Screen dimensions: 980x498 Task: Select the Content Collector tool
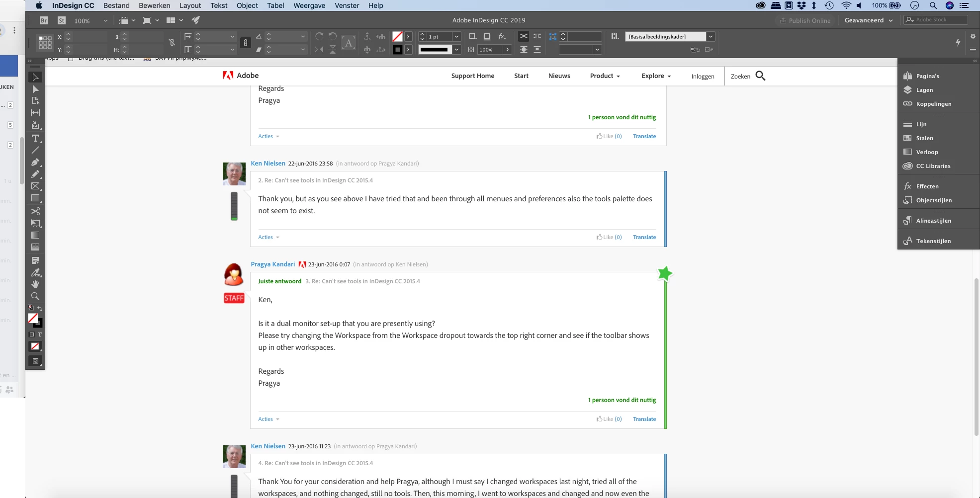35,125
